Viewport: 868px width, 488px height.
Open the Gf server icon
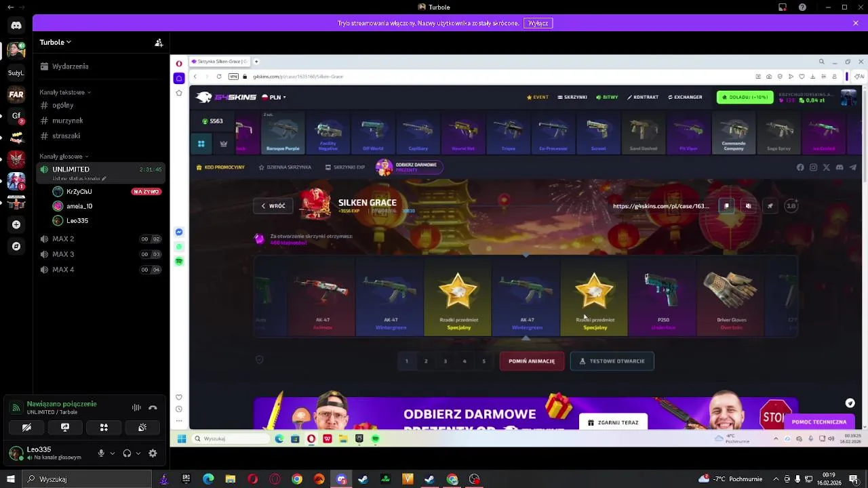[16, 117]
